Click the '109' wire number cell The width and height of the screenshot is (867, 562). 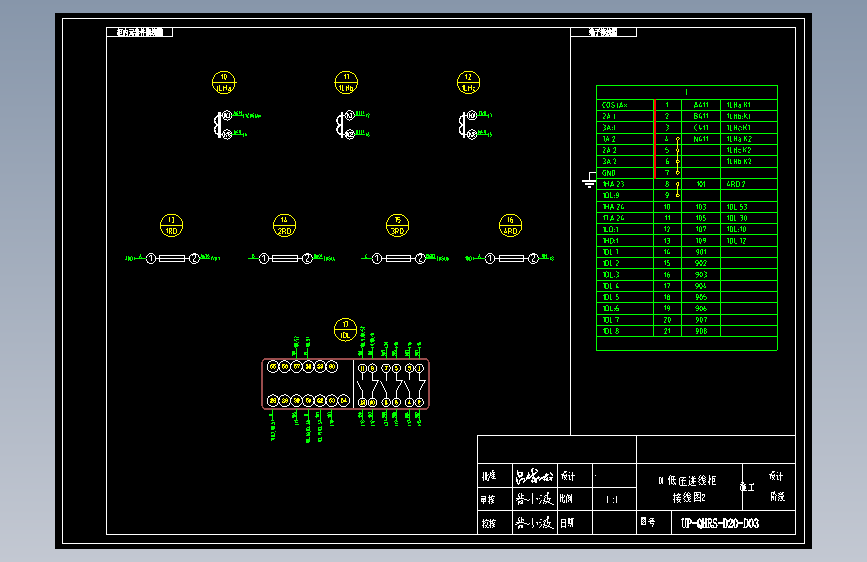[701, 241]
